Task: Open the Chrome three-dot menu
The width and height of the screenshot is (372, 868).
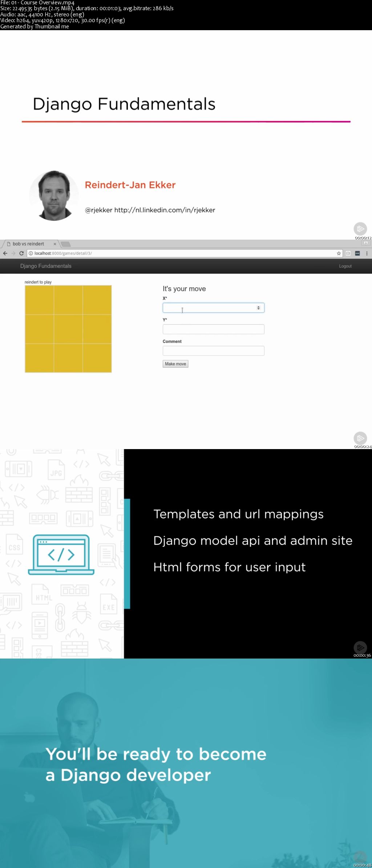Action: pyautogui.click(x=367, y=253)
